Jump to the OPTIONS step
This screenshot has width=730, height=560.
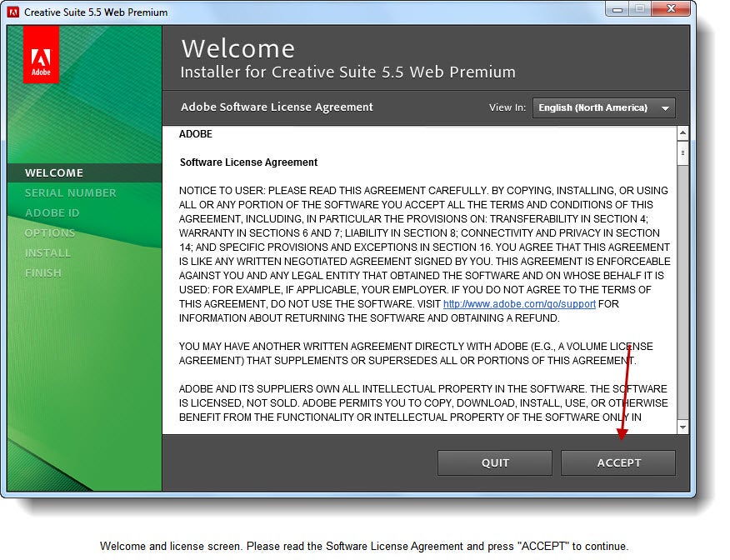click(x=50, y=232)
